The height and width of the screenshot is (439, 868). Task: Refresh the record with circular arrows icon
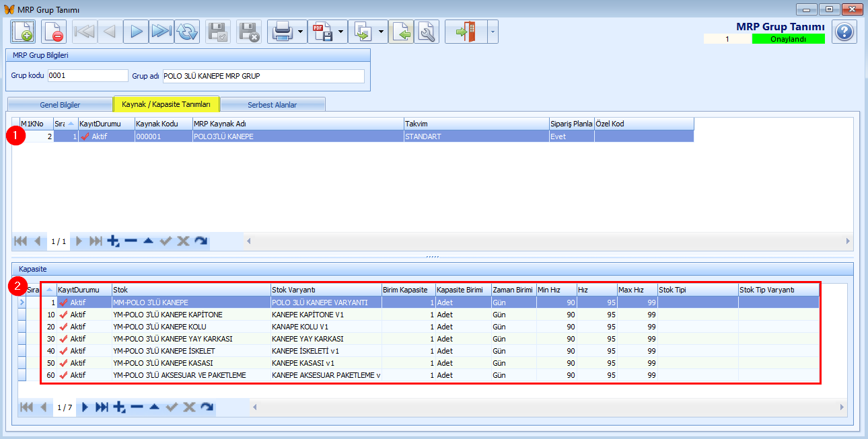(187, 32)
